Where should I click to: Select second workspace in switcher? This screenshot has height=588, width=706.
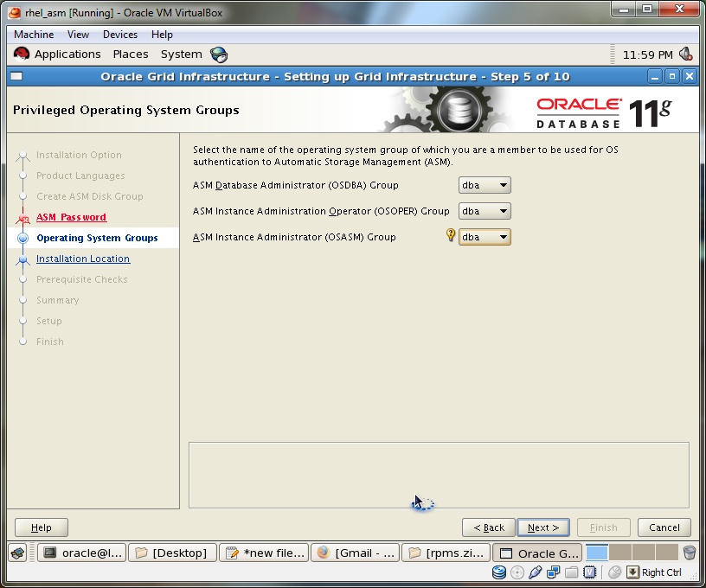pyautogui.click(x=620, y=553)
